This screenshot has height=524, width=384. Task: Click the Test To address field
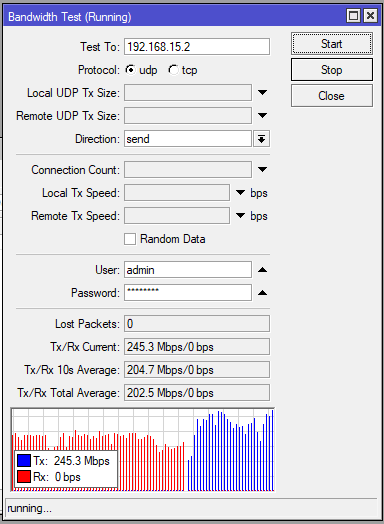[x=197, y=46]
